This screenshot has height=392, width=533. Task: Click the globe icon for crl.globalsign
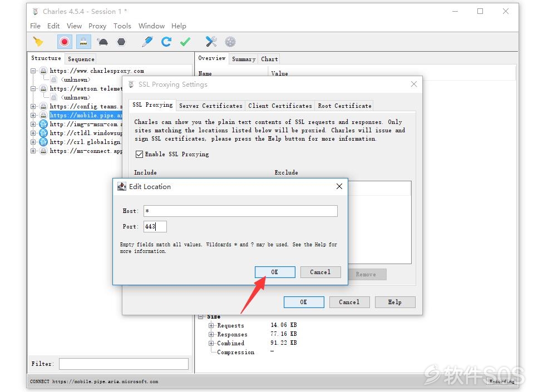(43, 142)
